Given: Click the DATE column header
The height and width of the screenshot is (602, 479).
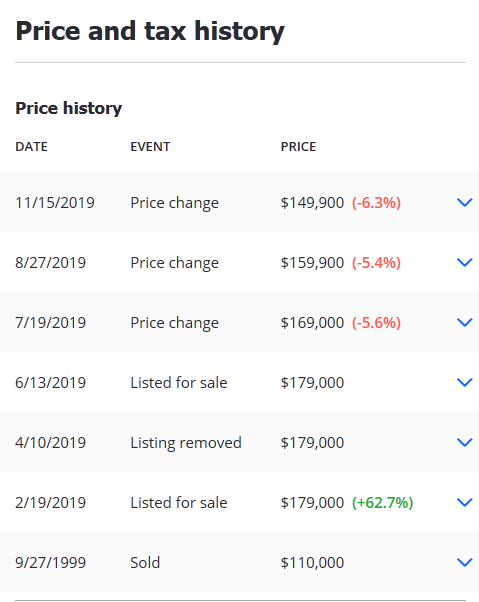Looking at the screenshot, I should (31, 147).
